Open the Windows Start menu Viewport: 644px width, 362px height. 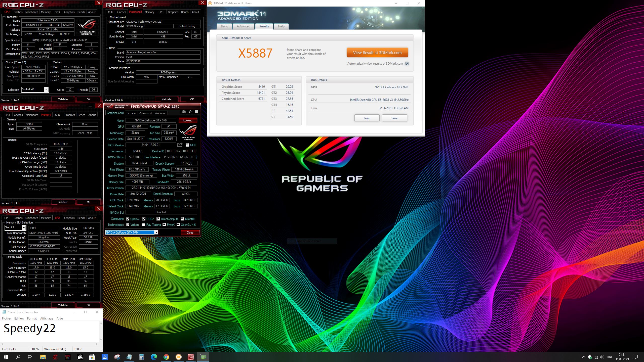(x=6, y=357)
